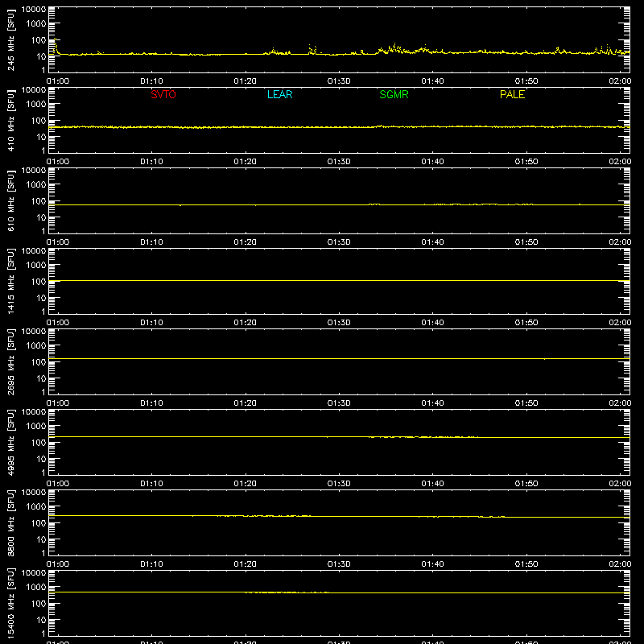Select the 2695 MHz [SFU] axis label
The width and height of the screenshot is (644, 644).
pos(10,361)
